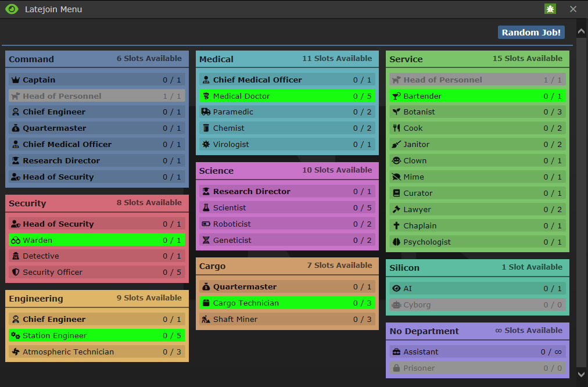Click the utensils icon beside Cook

click(396, 128)
